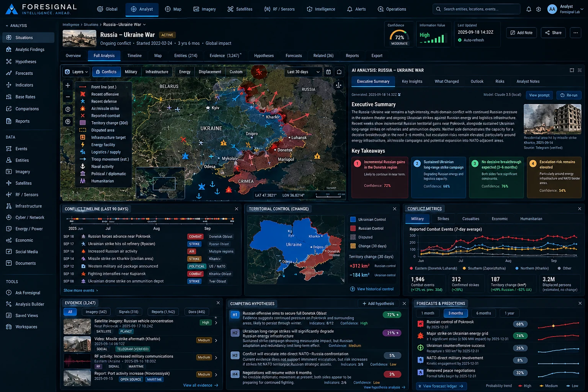Image resolution: width=588 pixels, height=392 pixels.
Task: Click the map zoom out minus icon
Action: click(68, 97)
